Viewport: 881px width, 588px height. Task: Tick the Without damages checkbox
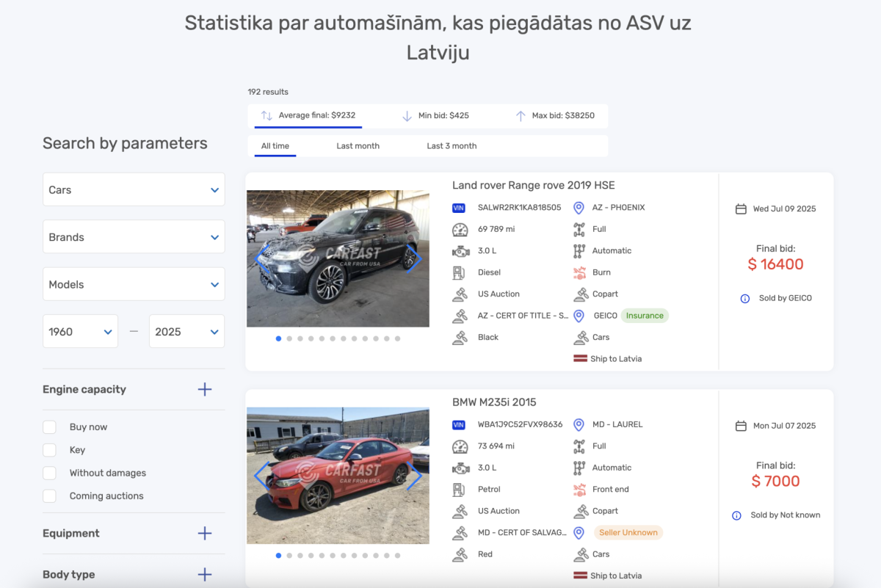(50, 473)
